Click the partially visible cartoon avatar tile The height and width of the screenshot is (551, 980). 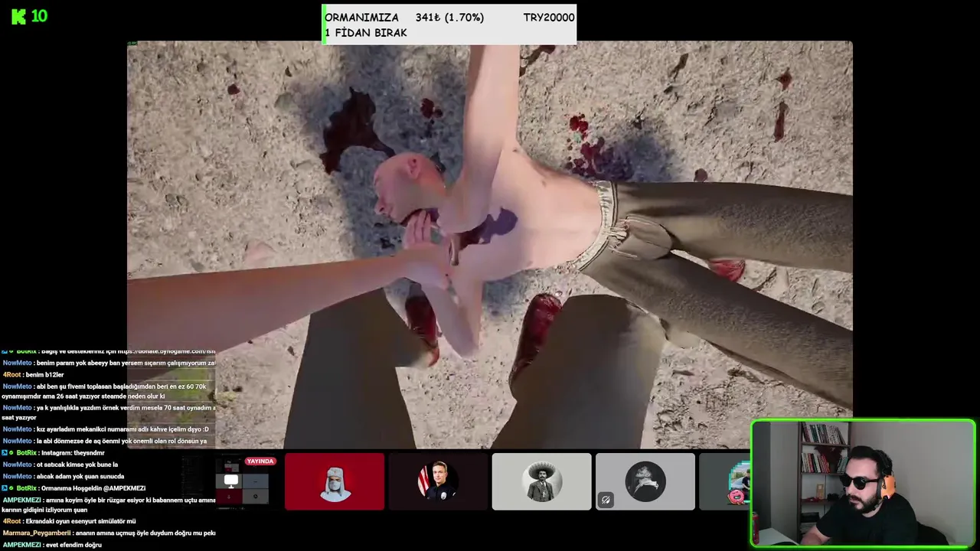pyautogui.click(x=724, y=481)
